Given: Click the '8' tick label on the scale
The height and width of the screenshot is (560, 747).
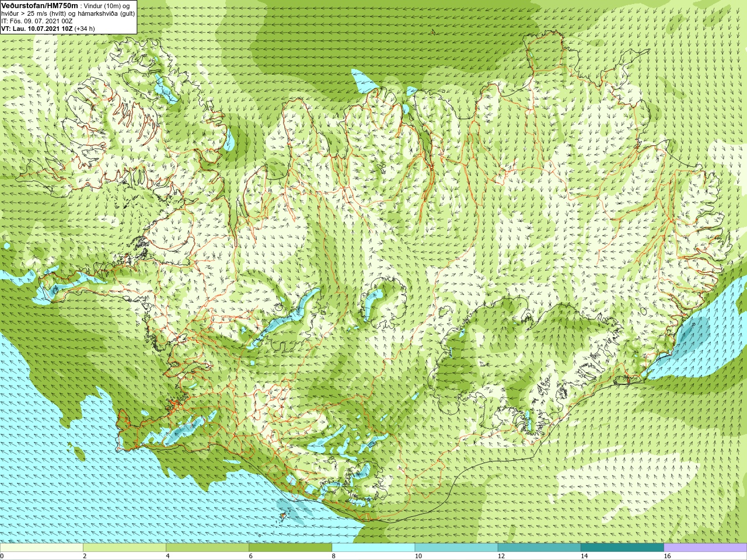Looking at the screenshot, I should pyautogui.click(x=334, y=556).
